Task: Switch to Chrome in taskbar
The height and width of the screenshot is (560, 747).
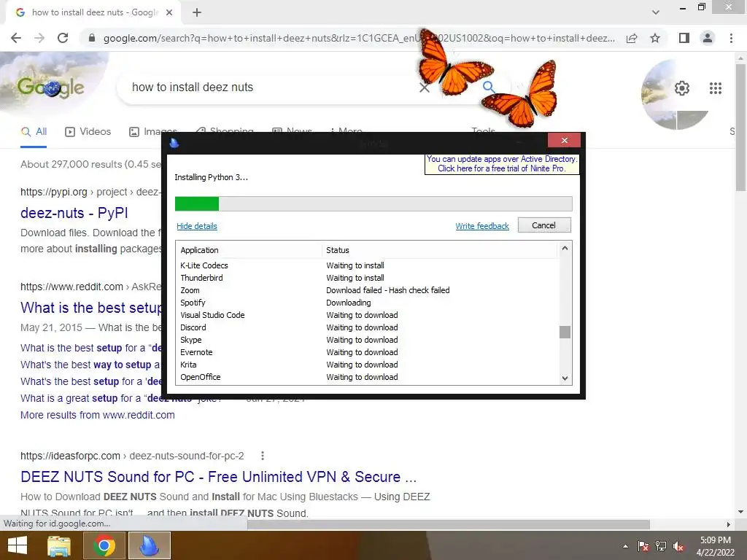Action: click(104, 545)
